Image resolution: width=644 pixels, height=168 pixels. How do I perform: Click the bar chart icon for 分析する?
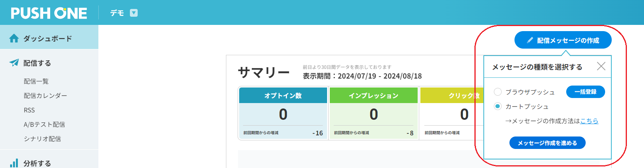coord(14,163)
